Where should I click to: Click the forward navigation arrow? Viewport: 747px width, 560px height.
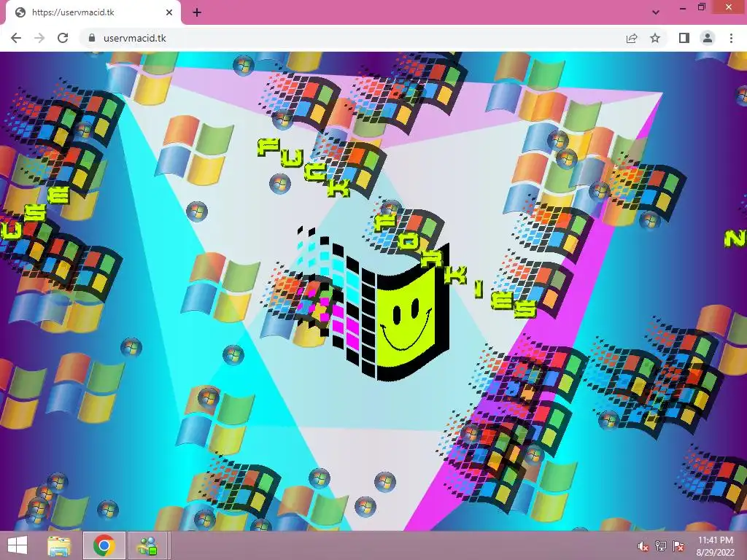(39, 38)
